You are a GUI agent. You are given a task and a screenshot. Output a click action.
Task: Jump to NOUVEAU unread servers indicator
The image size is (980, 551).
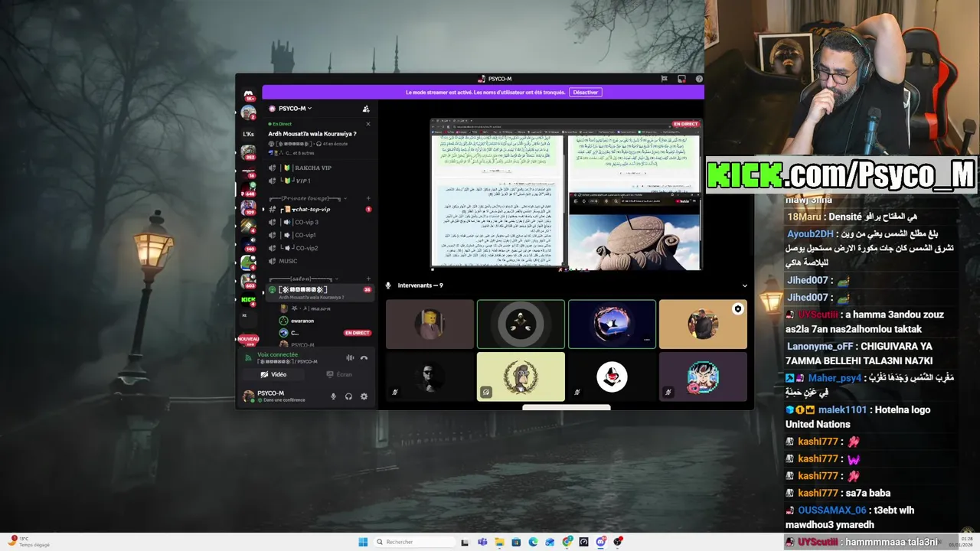pos(248,338)
